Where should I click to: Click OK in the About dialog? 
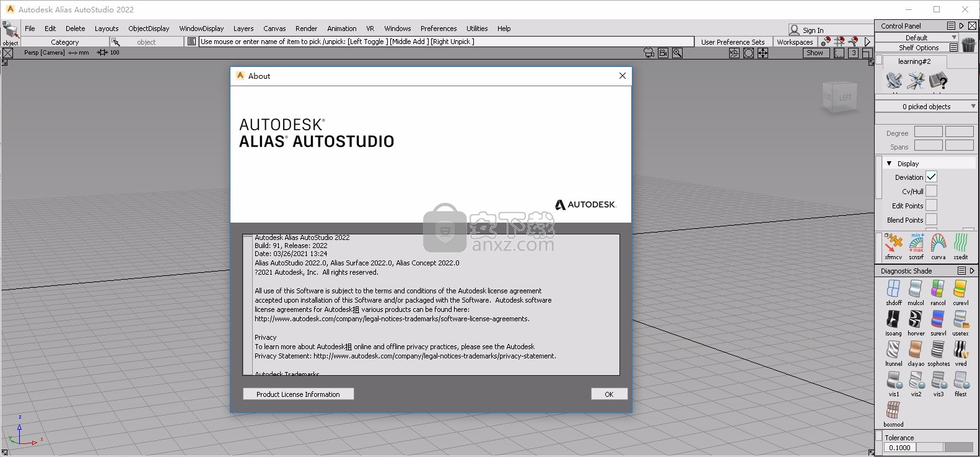point(609,394)
